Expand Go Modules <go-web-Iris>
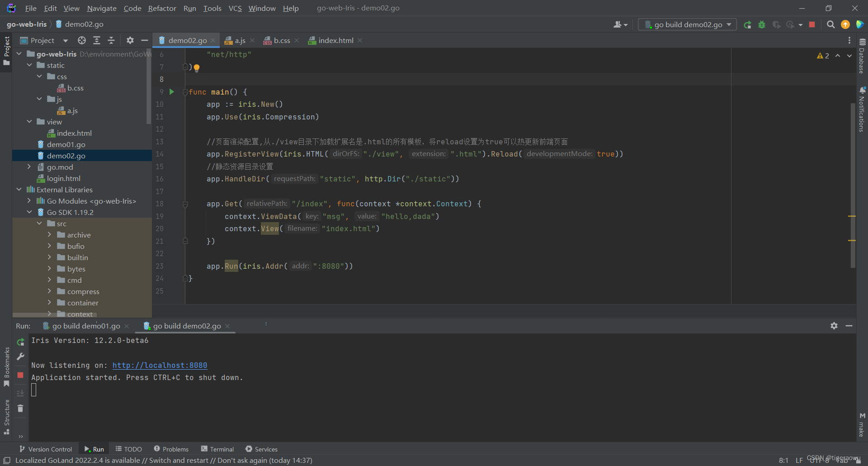This screenshot has width=868, height=466. (29, 201)
